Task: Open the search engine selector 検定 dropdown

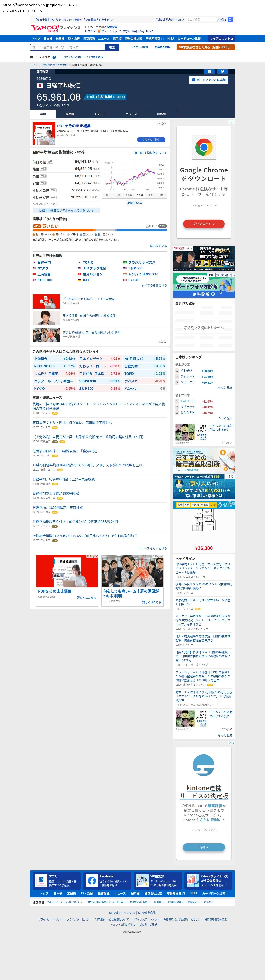Action: [x=222, y=19]
